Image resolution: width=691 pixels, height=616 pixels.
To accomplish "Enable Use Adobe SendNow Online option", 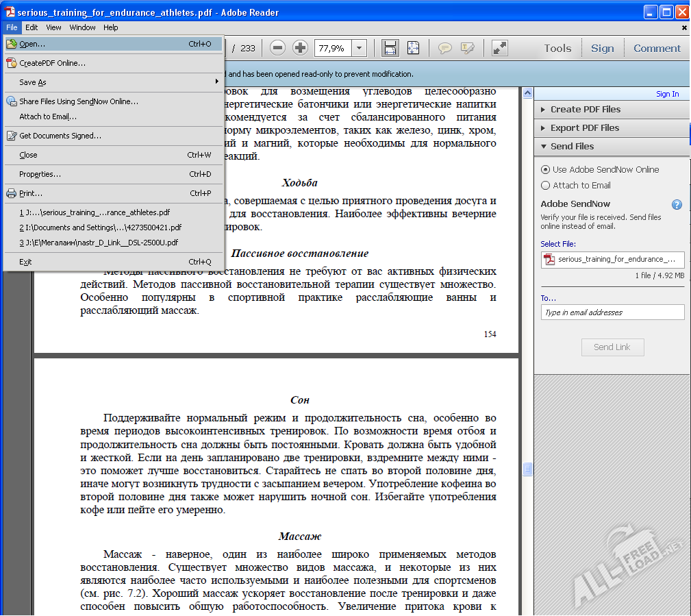I will tap(545, 171).
